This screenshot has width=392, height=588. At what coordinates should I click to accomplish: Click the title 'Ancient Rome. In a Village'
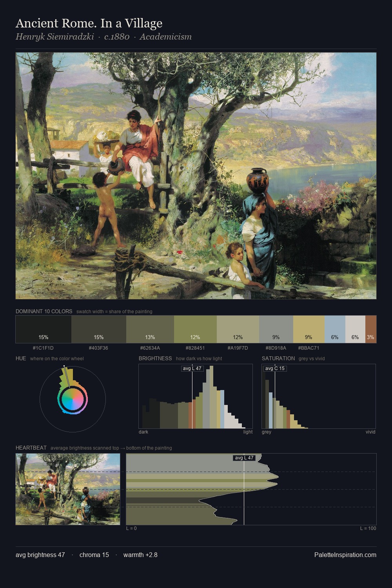tap(89, 24)
